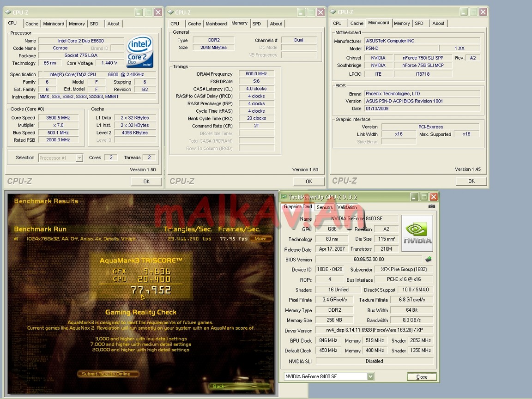
Task: Open Memory tab in left CPU-Z window
Action: (x=77, y=24)
